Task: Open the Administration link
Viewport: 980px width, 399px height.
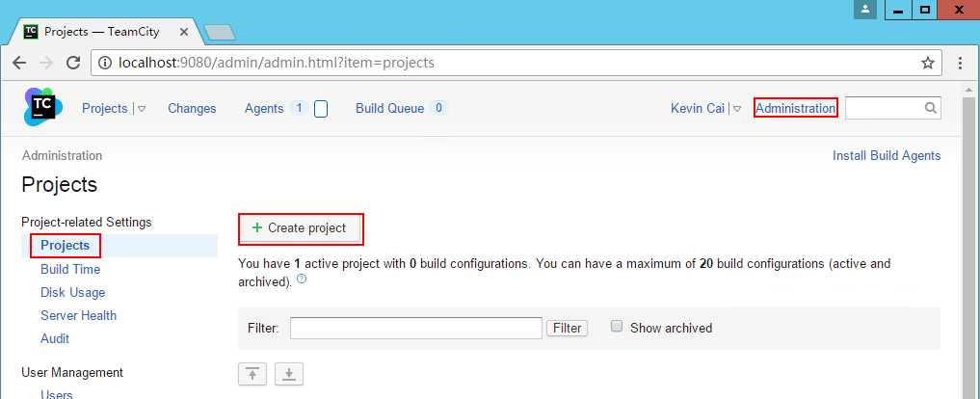Action: [x=796, y=108]
